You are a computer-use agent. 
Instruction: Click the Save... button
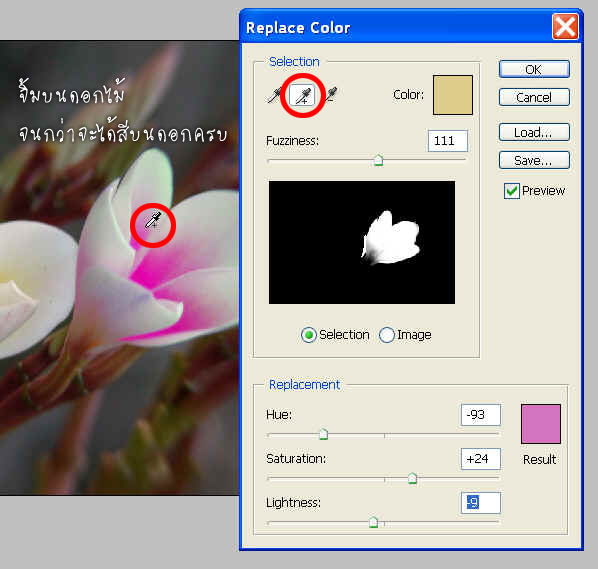[534, 161]
